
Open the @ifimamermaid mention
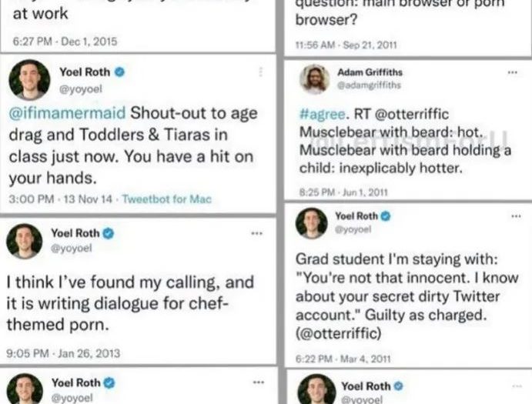point(67,112)
